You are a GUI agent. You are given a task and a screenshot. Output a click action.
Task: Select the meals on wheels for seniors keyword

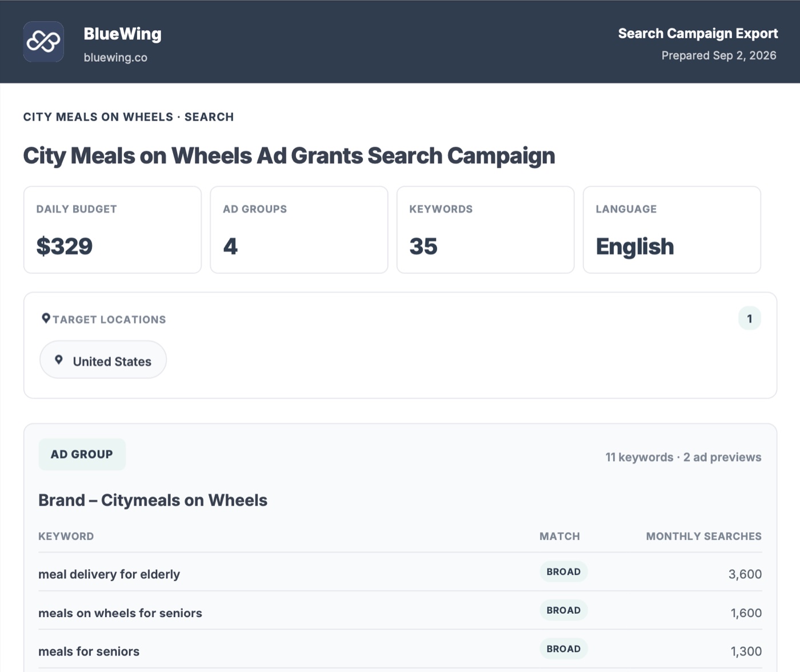coord(120,613)
